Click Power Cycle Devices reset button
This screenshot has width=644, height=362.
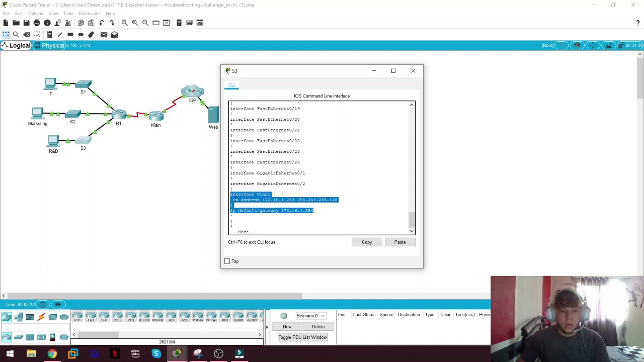click(x=42, y=304)
